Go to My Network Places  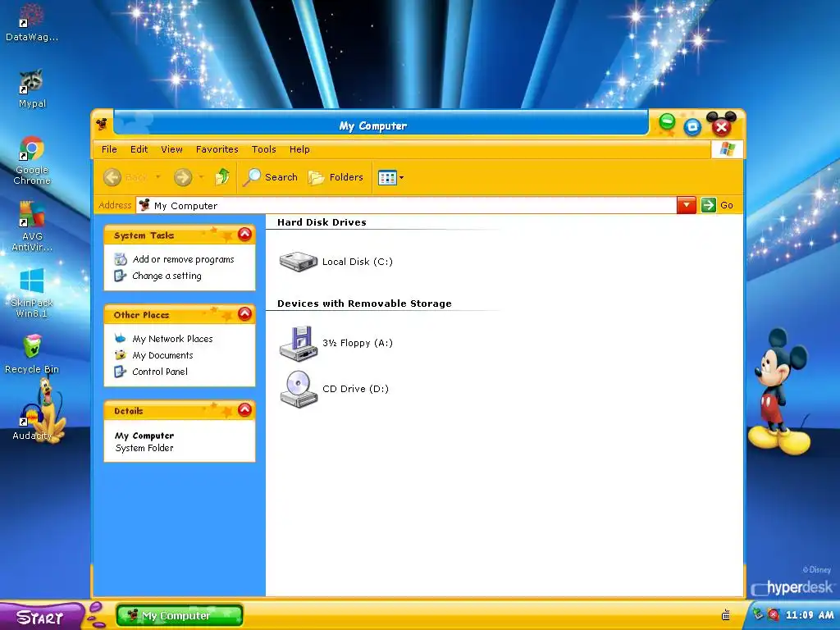[172, 339]
